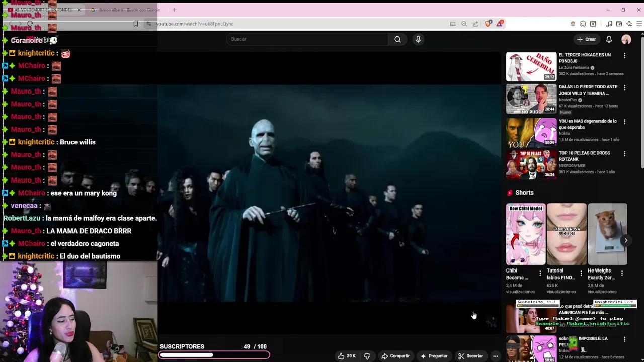Open options for IMPOSIBLE: LA PELI video
This screenshot has height=362, width=644.
(x=624, y=339)
